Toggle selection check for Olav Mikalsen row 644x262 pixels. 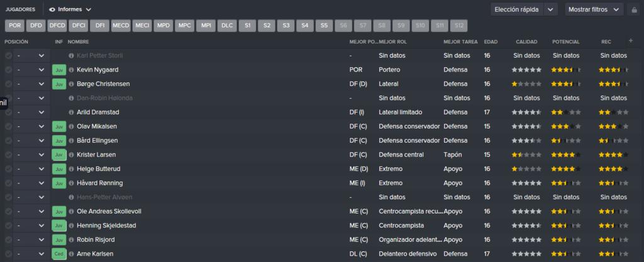pos(8,126)
